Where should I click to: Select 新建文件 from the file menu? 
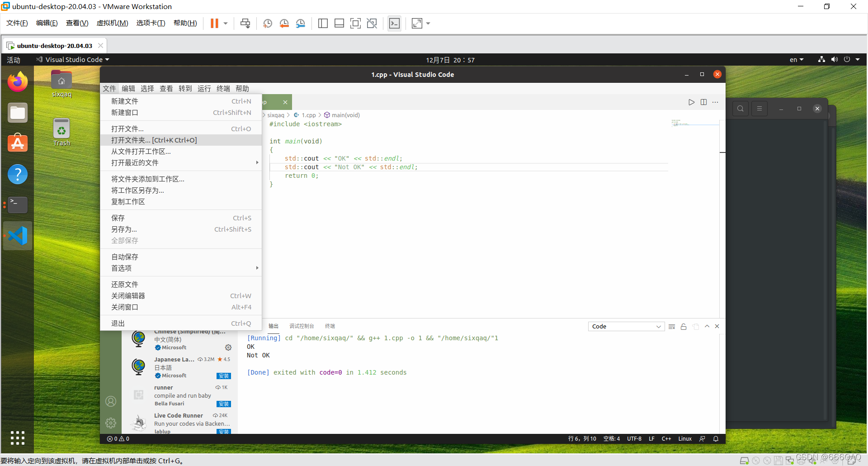181,101
